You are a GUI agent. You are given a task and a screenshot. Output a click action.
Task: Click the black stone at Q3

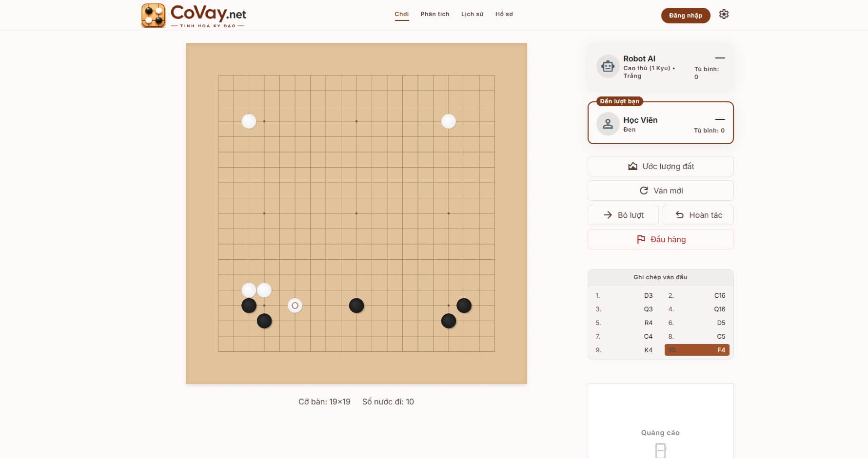(449, 321)
